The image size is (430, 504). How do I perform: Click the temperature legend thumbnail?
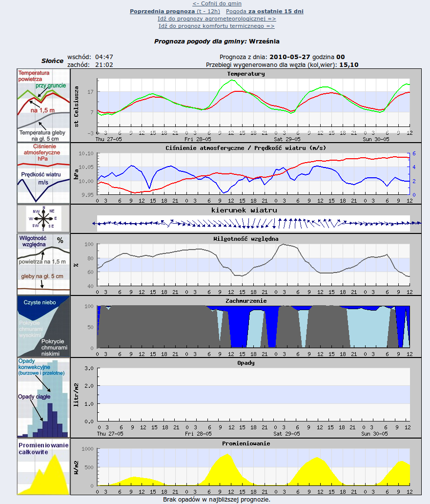point(43,105)
